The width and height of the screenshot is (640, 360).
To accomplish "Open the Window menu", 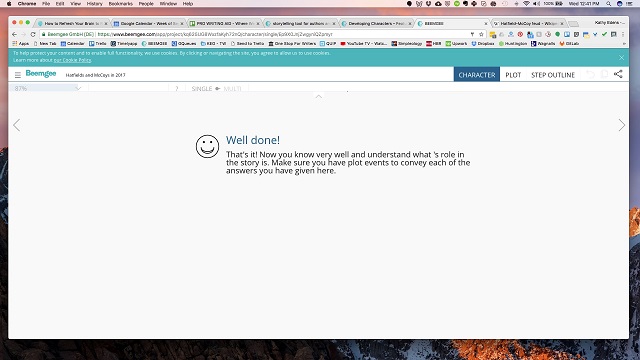I will 168,4.
